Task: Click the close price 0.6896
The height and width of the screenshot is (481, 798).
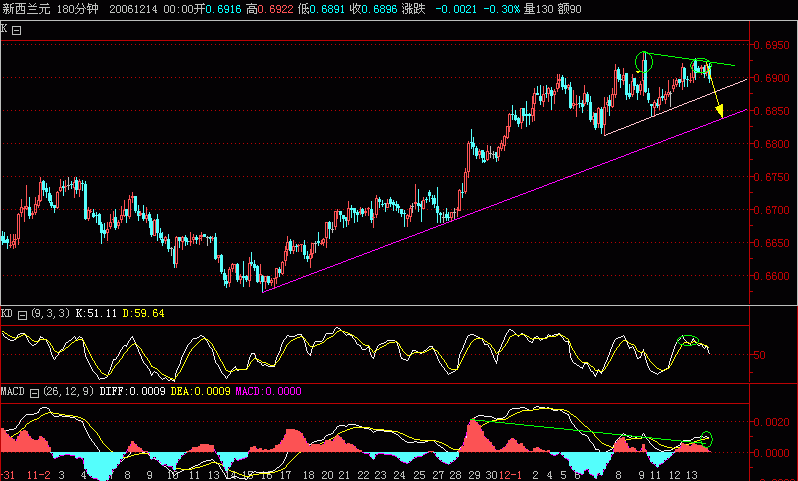Action: pos(379,9)
